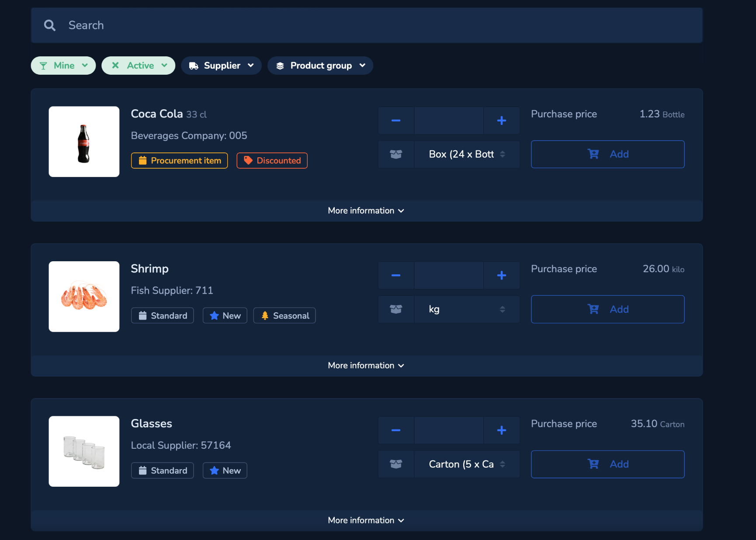This screenshot has width=756, height=540.
Task: Open the Supplier filter dropdown
Action: 221,66
